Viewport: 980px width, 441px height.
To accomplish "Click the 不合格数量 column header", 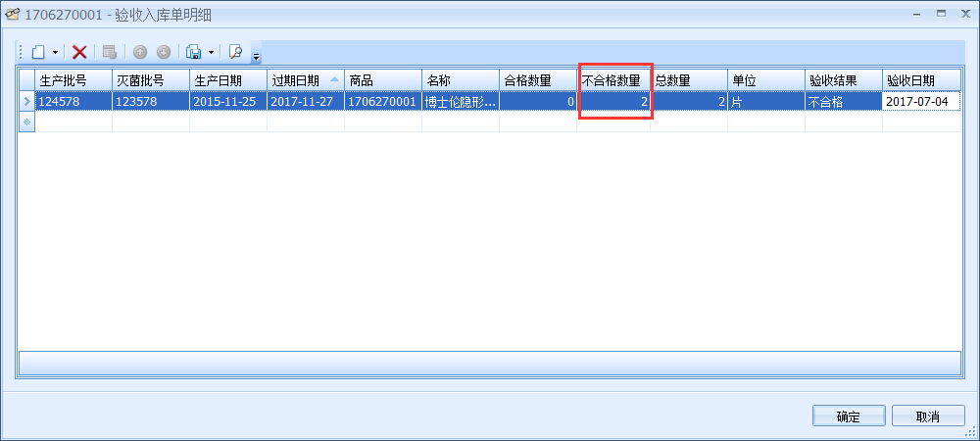I will [x=613, y=80].
